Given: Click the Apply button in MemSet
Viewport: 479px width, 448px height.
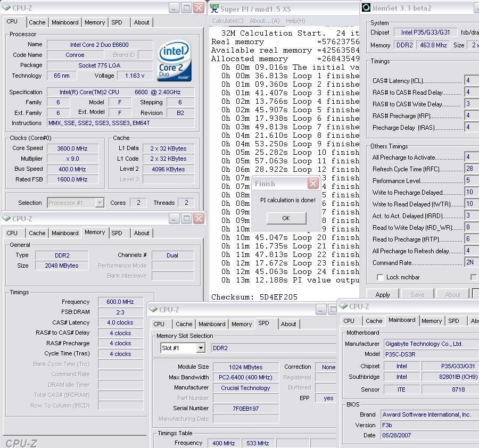Looking at the screenshot, I should pos(383,294).
